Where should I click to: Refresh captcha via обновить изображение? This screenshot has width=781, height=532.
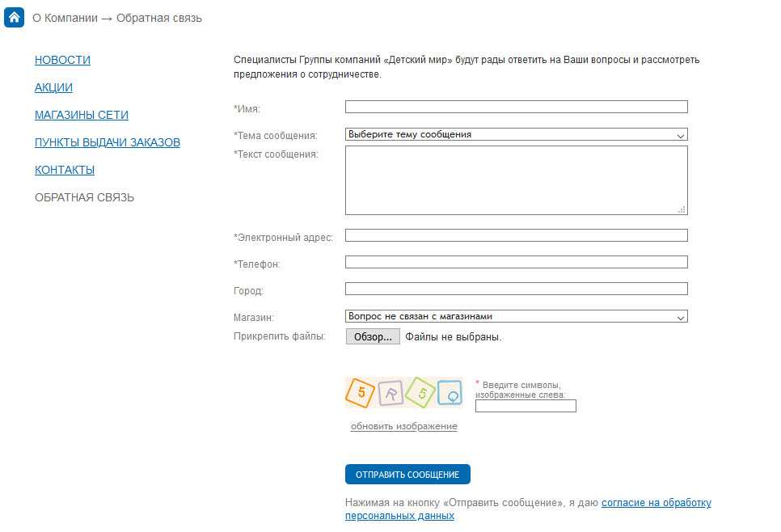point(403,426)
